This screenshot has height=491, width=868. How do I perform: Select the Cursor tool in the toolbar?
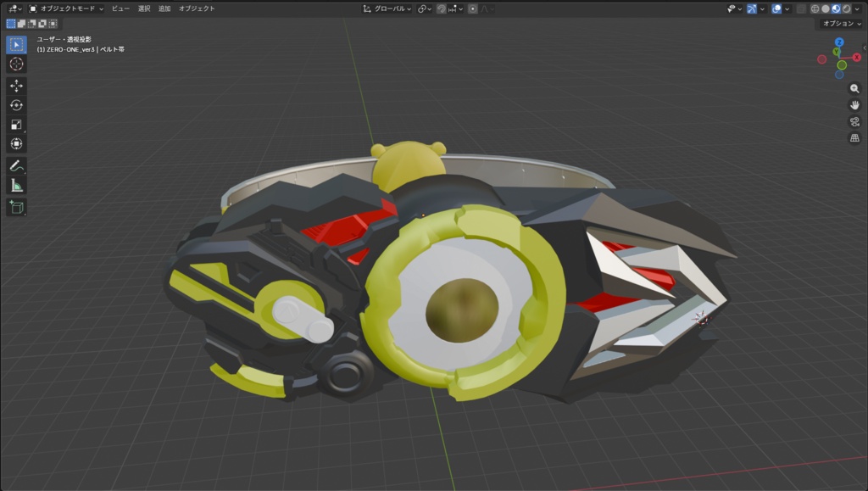coord(16,64)
